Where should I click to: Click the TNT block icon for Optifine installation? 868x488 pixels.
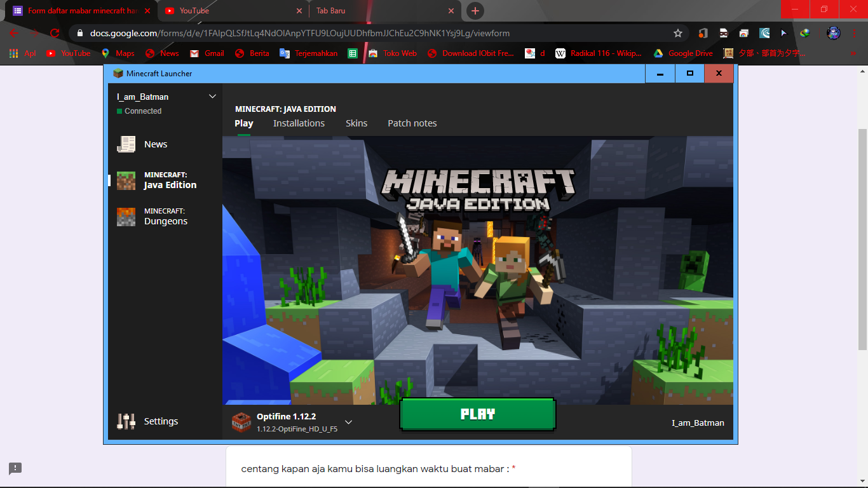click(x=241, y=422)
